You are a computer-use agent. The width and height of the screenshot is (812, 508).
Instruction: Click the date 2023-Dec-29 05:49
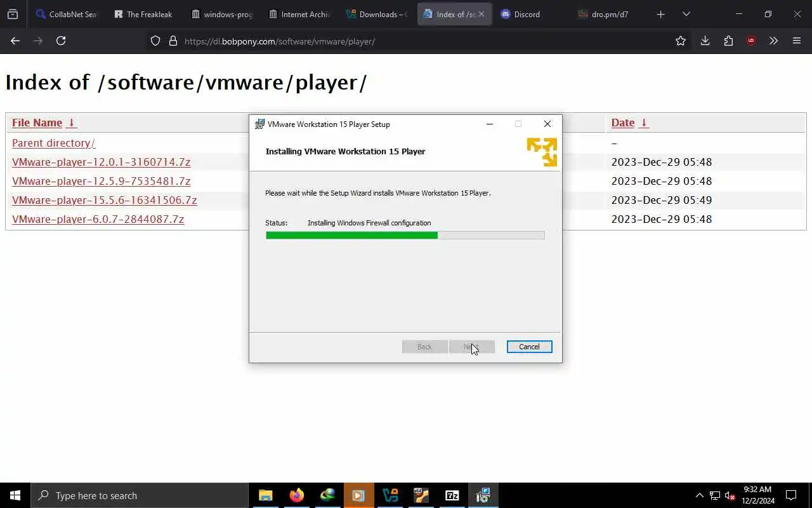tap(662, 200)
